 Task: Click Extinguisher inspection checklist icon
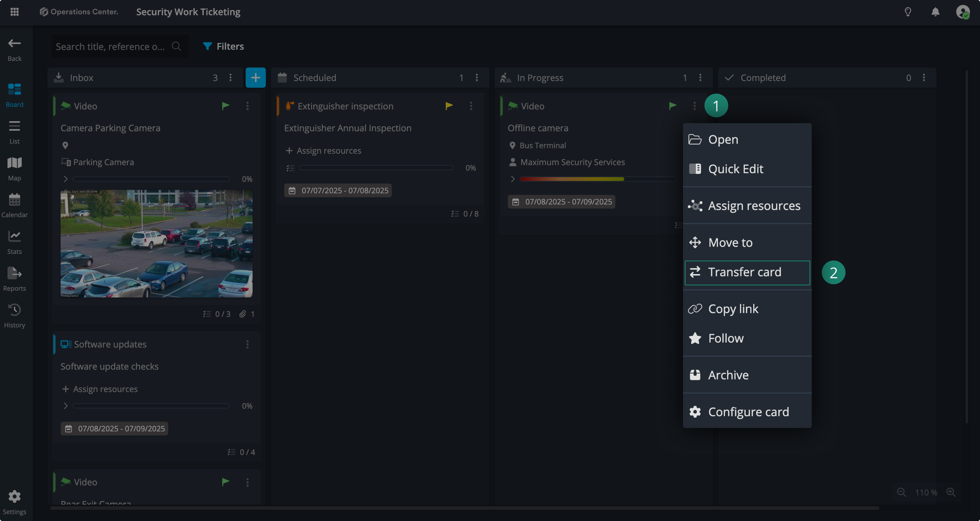pyautogui.click(x=290, y=168)
